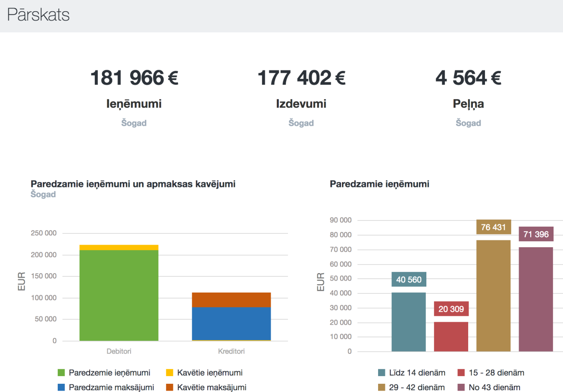Open the Šogad period link under Peļņa
Image resolution: width=563 pixels, height=392 pixels.
[x=468, y=123]
